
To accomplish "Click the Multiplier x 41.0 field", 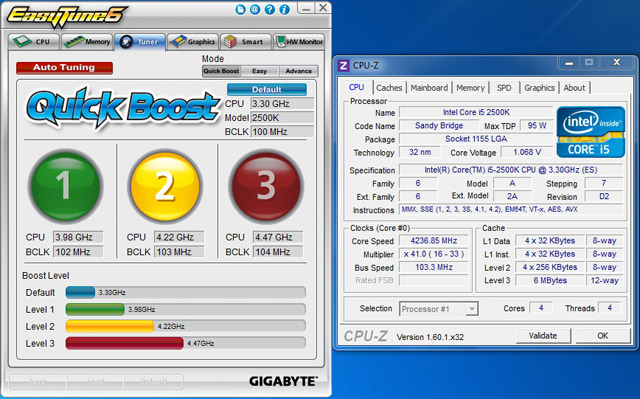I will [x=434, y=254].
